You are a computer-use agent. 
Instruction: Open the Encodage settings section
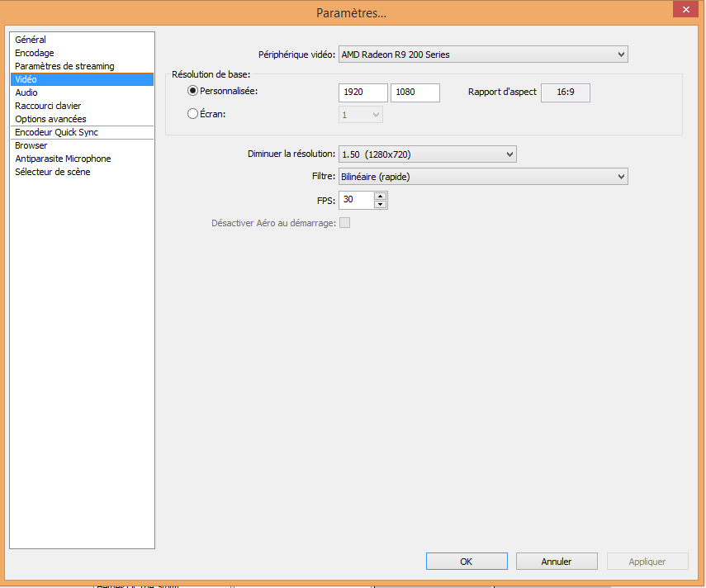point(82,53)
